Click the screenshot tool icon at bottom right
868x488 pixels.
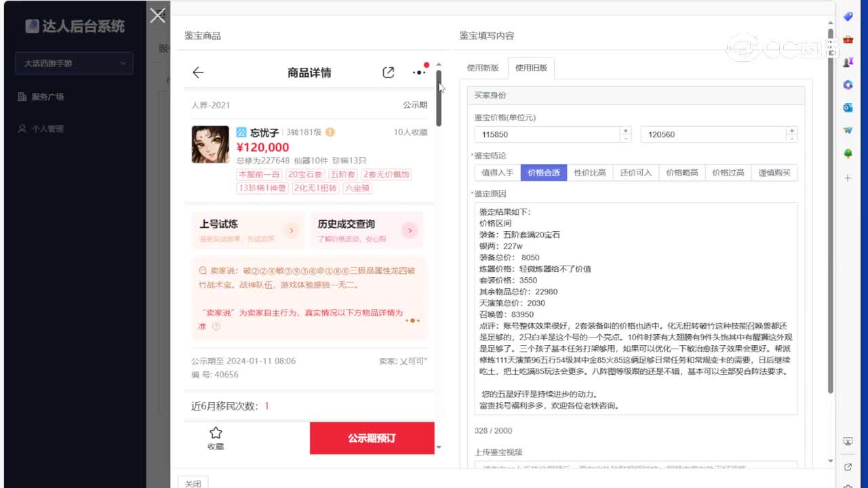(x=848, y=441)
